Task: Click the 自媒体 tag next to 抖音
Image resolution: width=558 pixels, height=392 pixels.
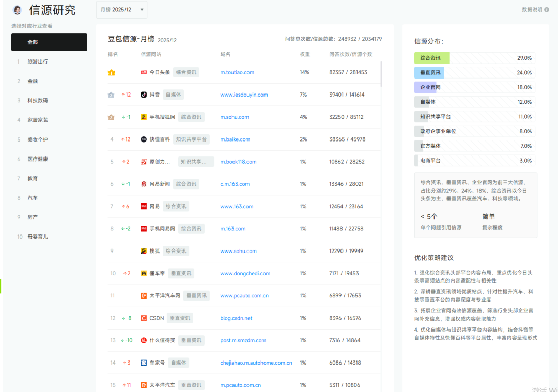Action: 173,95
